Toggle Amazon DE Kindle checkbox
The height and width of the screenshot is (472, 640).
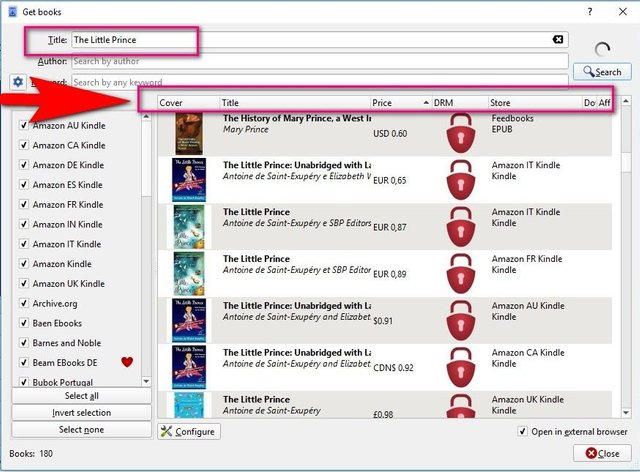(24, 165)
